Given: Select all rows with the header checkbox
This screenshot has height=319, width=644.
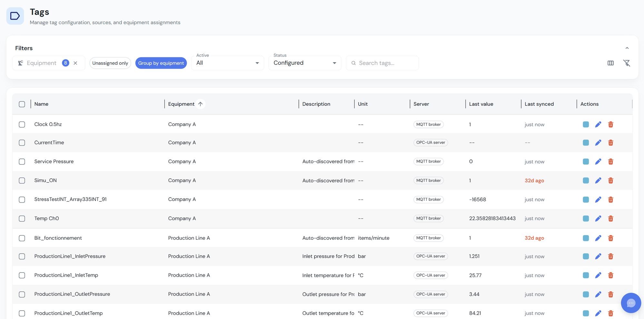Looking at the screenshot, I should click(22, 104).
